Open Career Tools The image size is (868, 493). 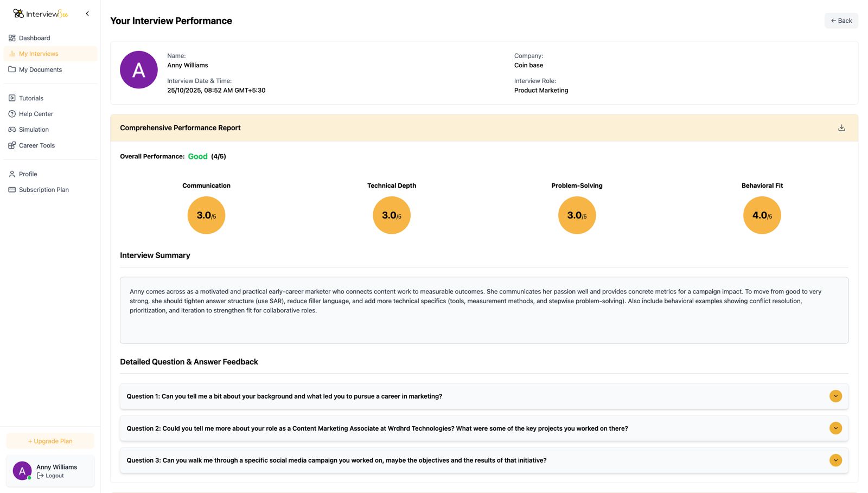pos(36,145)
